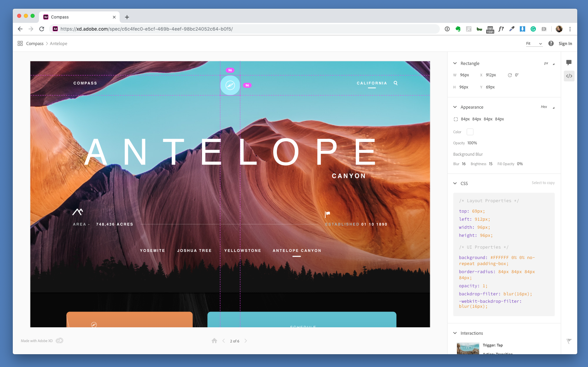Click the YOSEMITE nav item
588x367 pixels.
[153, 251]
